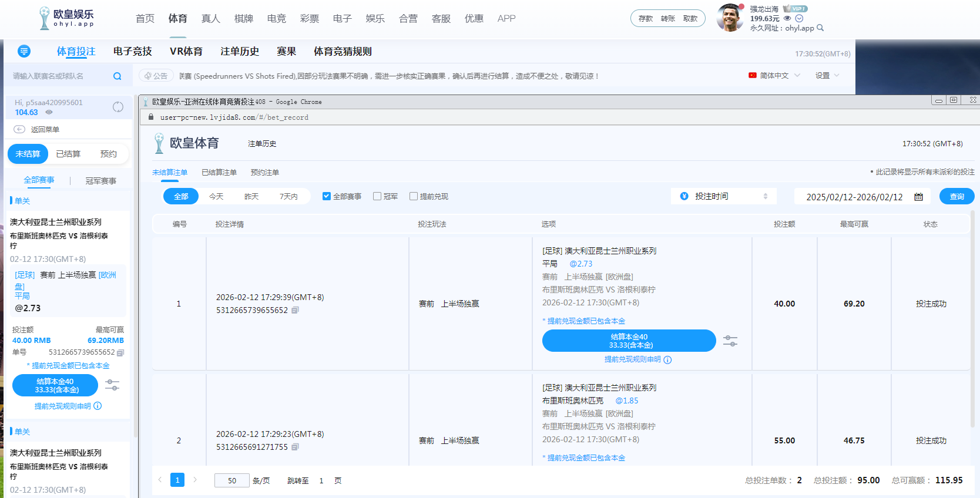980x498 pixels.
Task: Enable the 冠军 checkbox filter
Action: [x=377, y=196]
